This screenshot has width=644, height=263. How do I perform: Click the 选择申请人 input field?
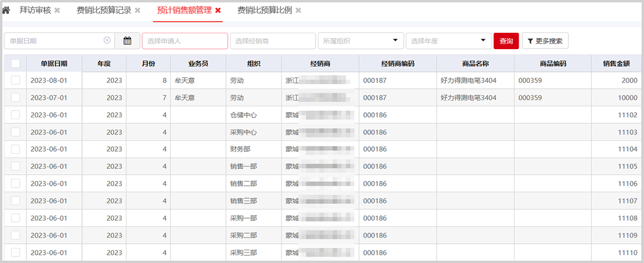point(184,41)
